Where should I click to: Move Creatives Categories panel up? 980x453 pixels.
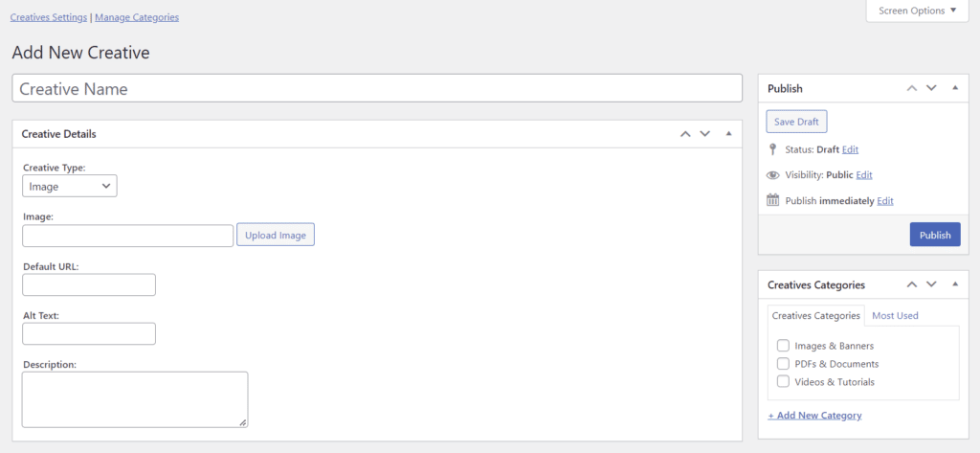(x=912, y=284)
